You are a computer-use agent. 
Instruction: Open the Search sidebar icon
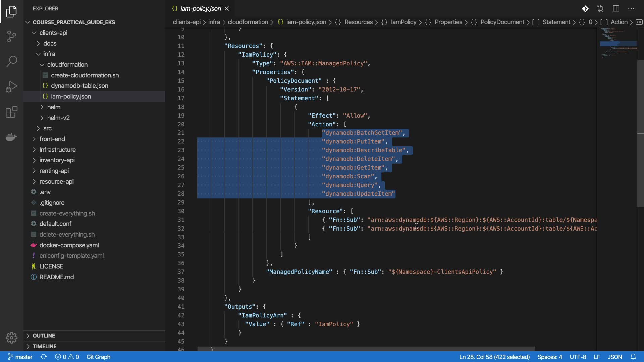pyautogui.click(x=11, y=61)
